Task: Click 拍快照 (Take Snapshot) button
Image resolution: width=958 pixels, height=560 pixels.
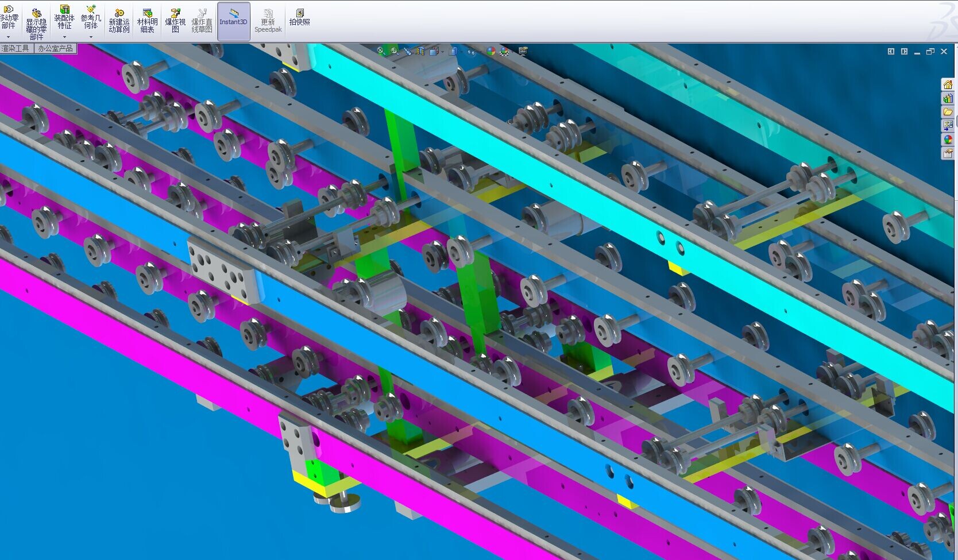Action: (299, 17)
